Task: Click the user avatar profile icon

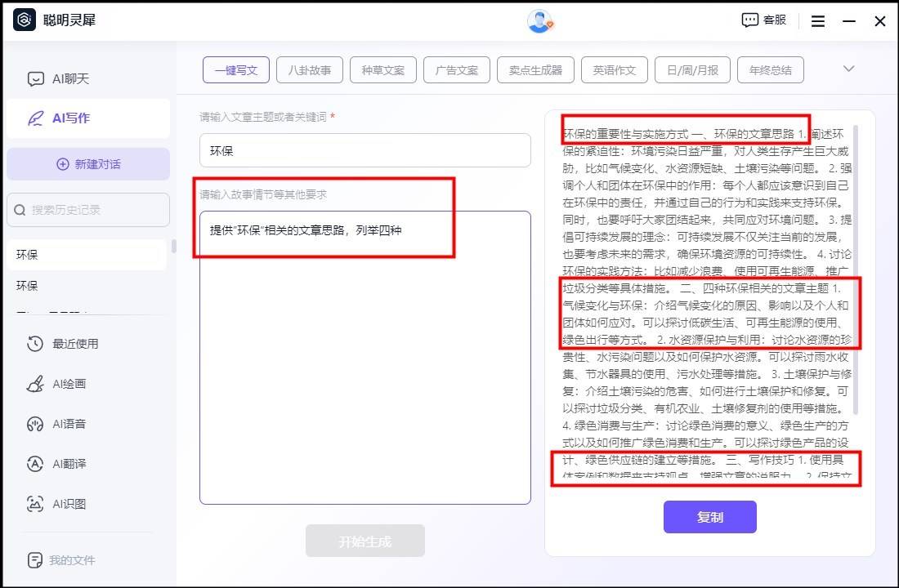Action: 539,21
